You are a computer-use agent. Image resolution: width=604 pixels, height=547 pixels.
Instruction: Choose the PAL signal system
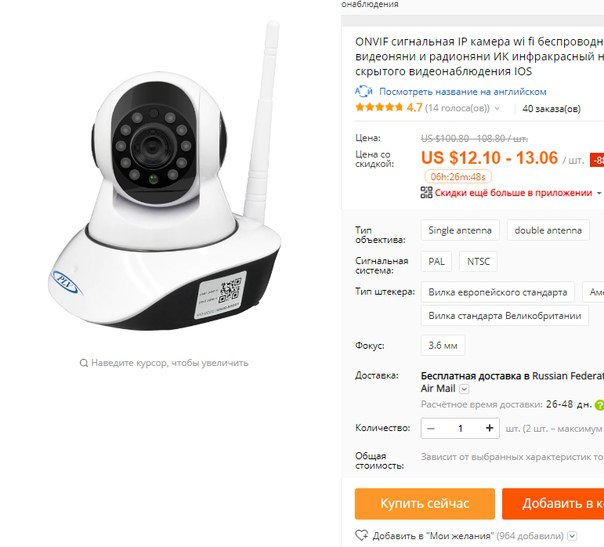pos(436,262)
